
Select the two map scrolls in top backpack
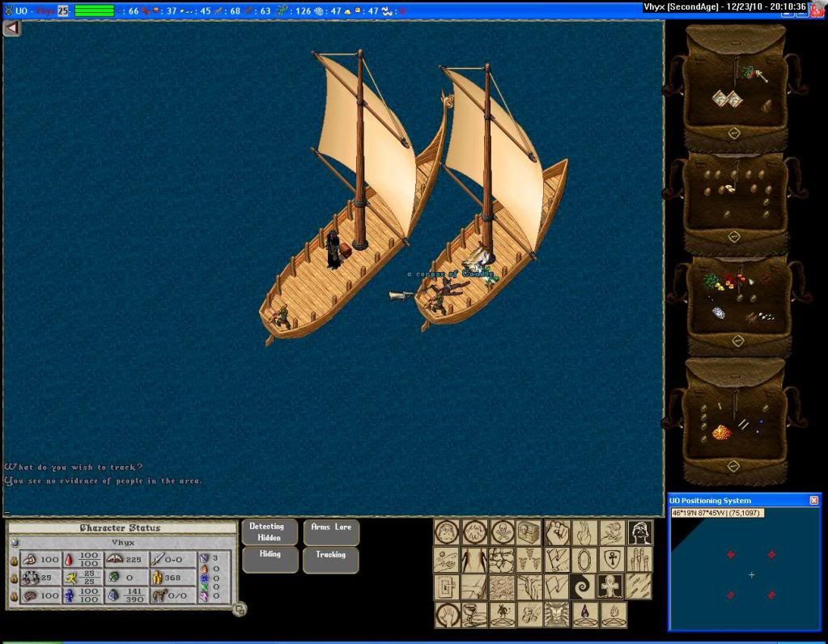click(x=727, y=98)
